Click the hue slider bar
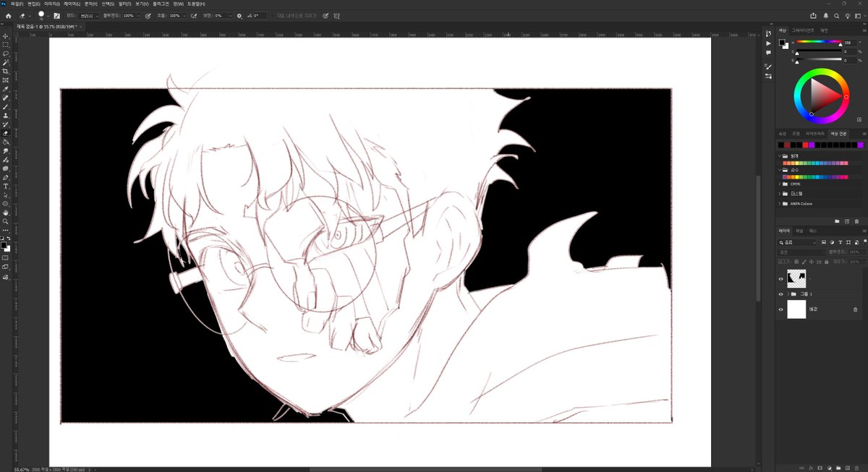Viewport: 868px width, 472px height. click(818, 43)
